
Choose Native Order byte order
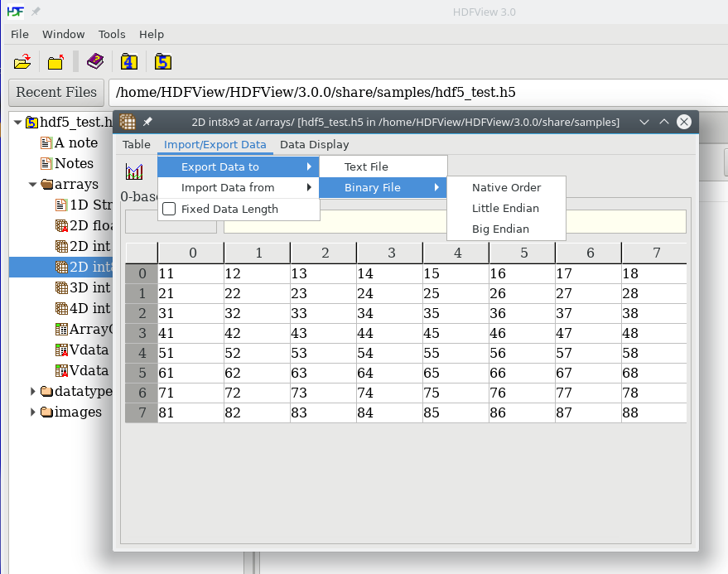pyautogui.click(x=506, y=188)
